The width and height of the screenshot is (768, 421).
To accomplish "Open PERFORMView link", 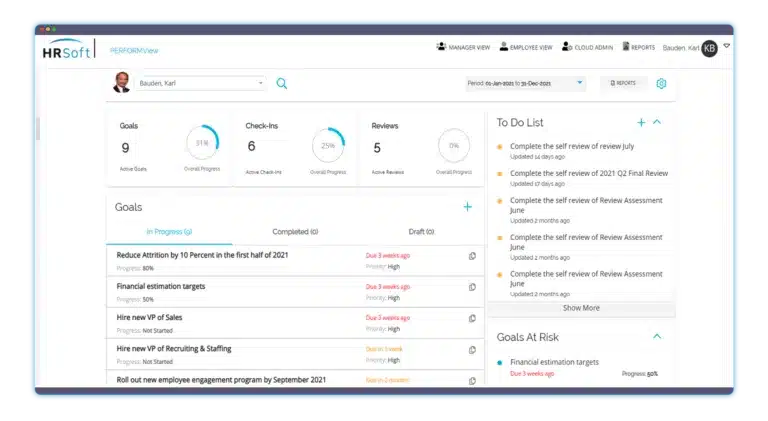I will pyautogui.click(x=134, y=50).
